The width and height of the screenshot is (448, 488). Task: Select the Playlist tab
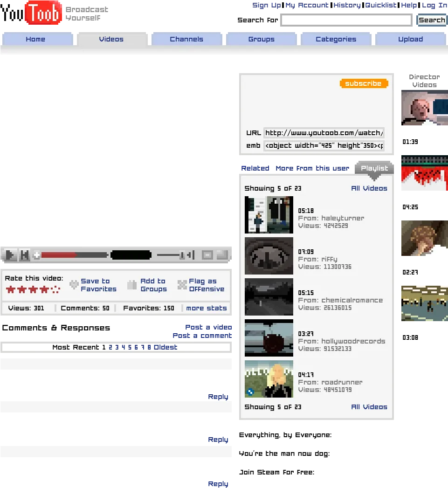(x=374, y=168)
